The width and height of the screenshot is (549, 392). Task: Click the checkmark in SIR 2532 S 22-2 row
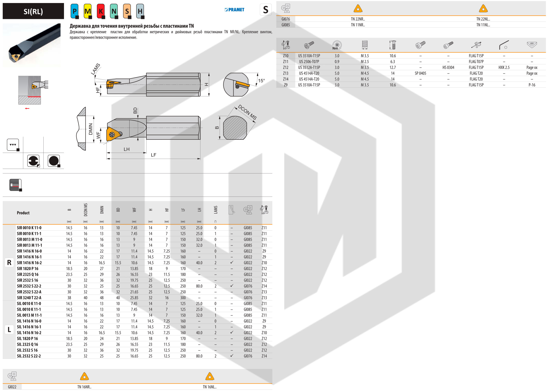tap(232, 286)
